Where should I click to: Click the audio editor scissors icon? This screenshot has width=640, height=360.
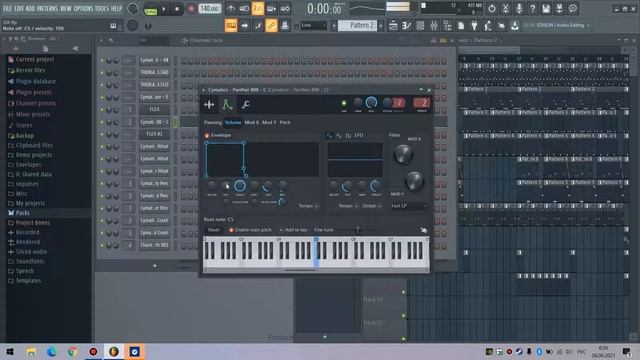[x=505, y=8]
